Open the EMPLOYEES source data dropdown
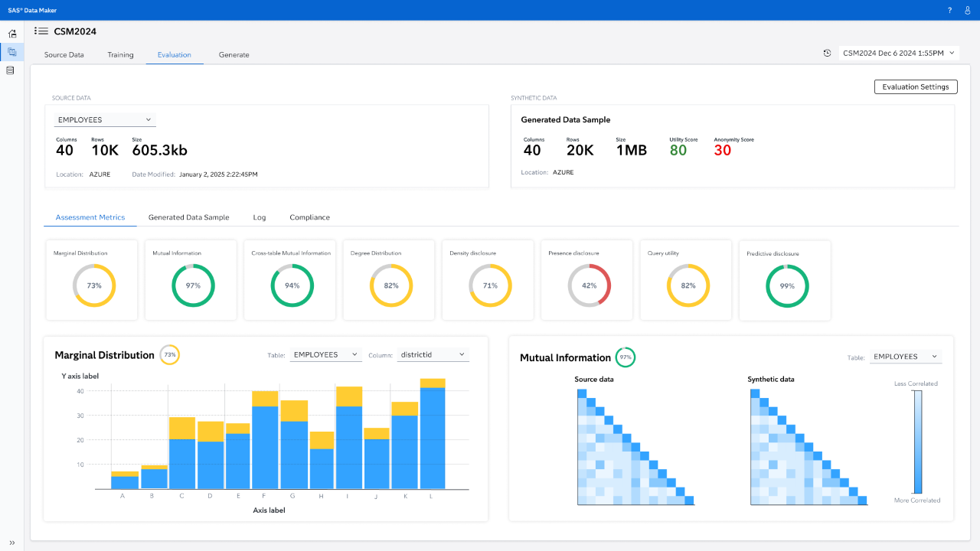 tap(105, 120)
